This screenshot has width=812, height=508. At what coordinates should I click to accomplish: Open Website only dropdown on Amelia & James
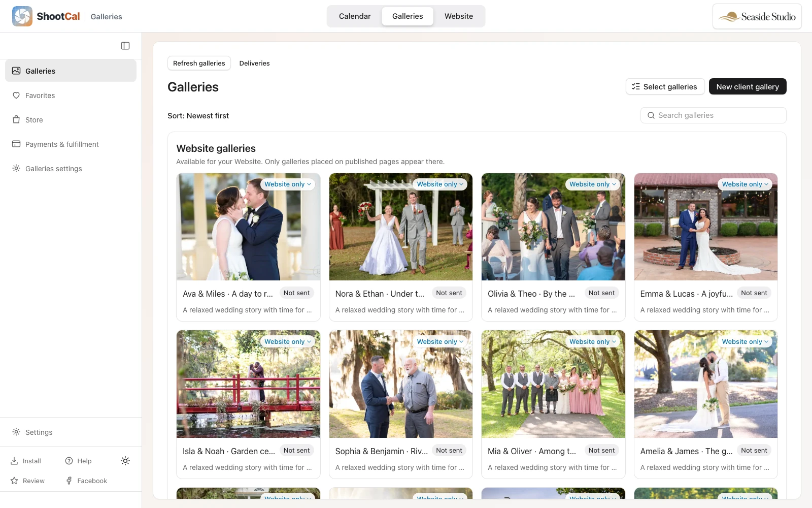pos(745,342)
